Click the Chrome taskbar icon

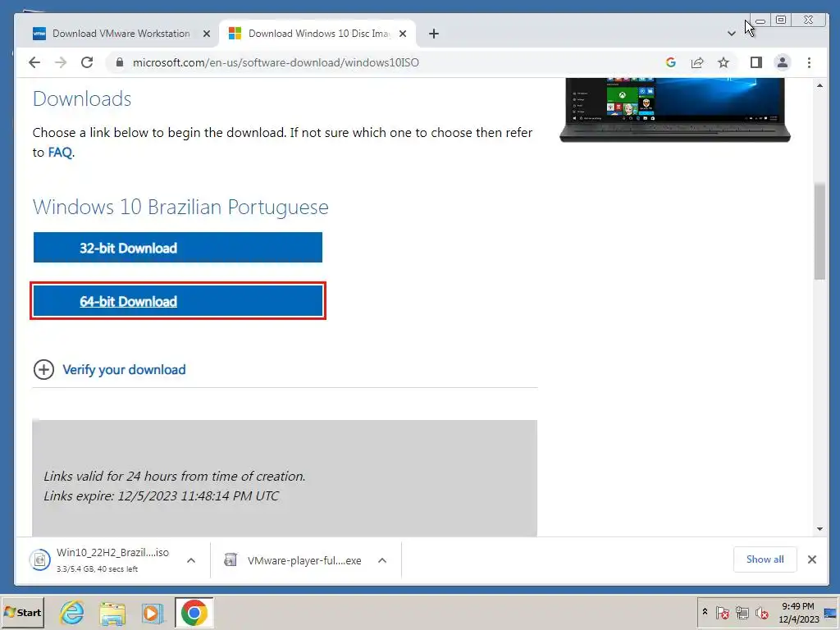click(x=194, y=612)
